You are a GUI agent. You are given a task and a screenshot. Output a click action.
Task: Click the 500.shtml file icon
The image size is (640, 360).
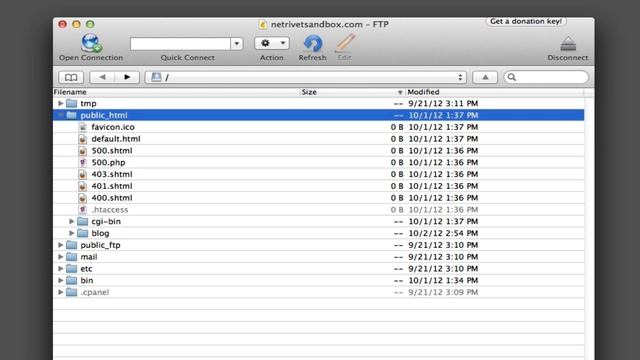82,151
